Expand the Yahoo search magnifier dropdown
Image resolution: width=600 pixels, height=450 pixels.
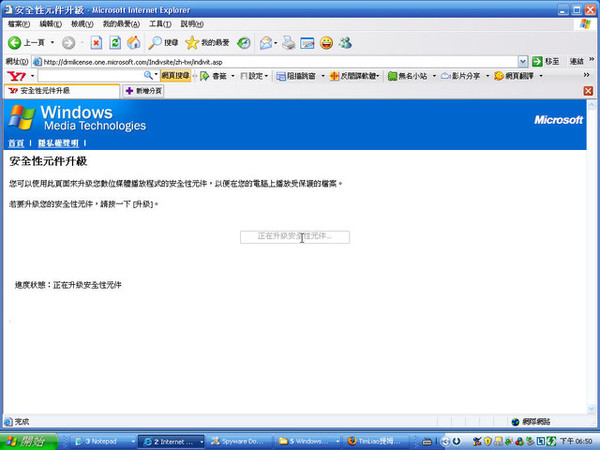(x=156, y=75)
